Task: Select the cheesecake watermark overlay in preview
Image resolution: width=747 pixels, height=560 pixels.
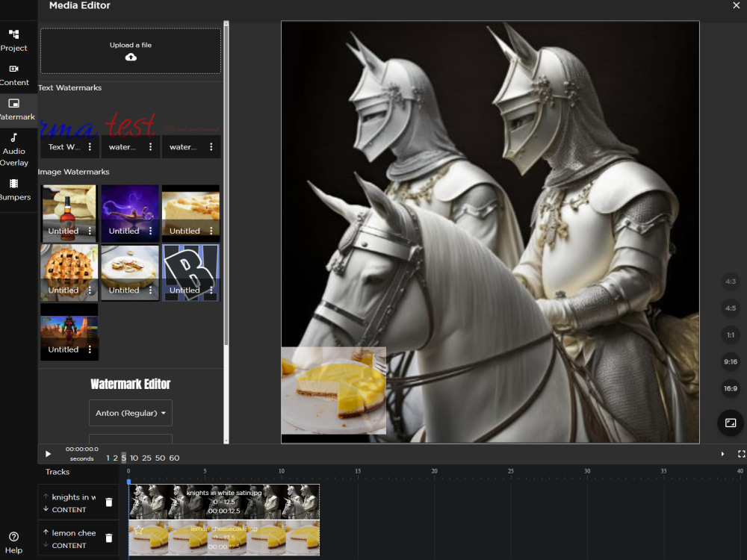Action: click(x=333, y=391)
